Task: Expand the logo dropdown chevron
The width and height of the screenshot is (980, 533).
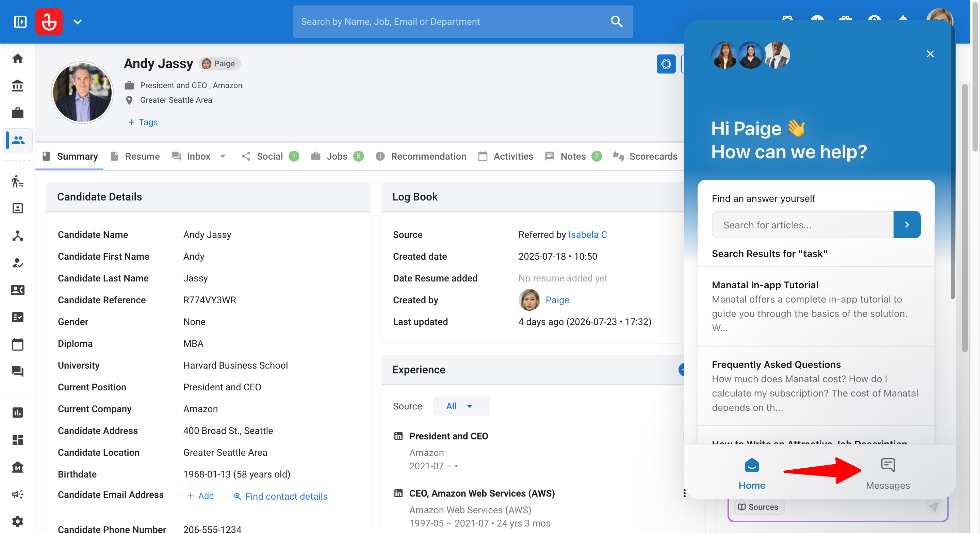Action: pyautogui.click(x=78, y=22)
